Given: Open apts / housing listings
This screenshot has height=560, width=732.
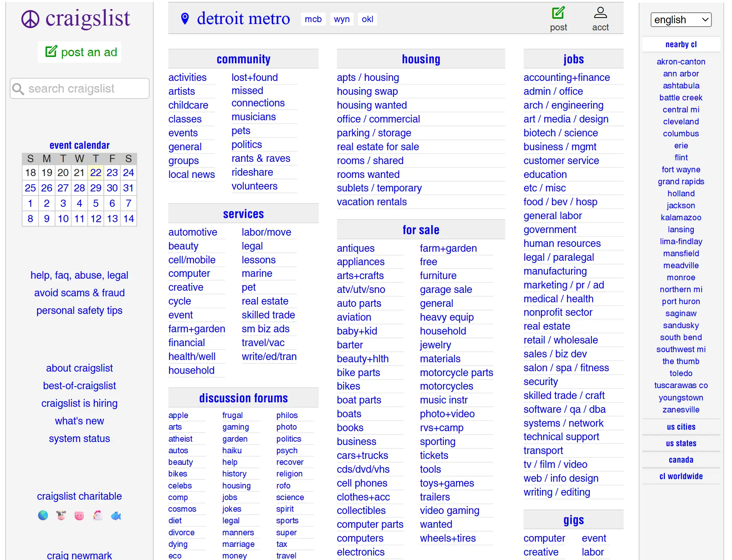Looking at the screenshot, I should (x=368, y=77).
